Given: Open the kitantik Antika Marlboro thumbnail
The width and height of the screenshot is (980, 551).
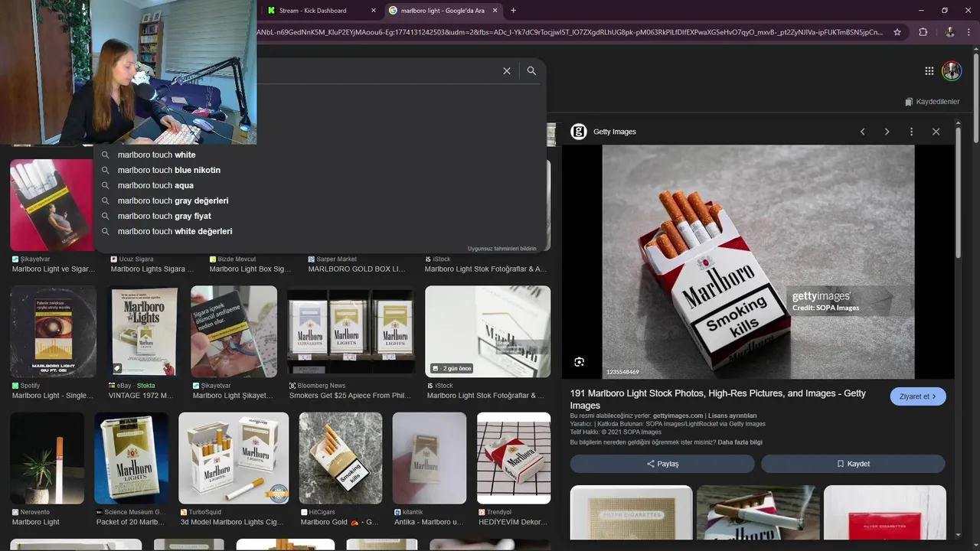Looking at the screenshot, I should (x=430, y=458).
